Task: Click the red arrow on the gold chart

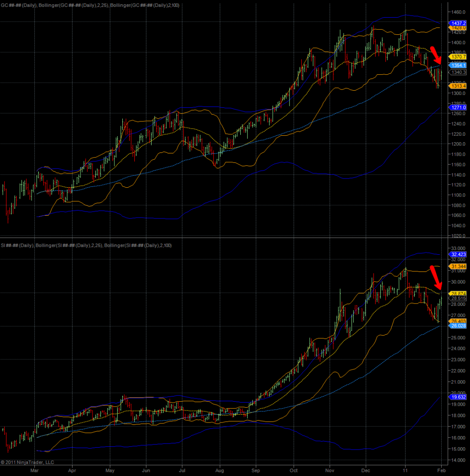Action: (436, 55)
